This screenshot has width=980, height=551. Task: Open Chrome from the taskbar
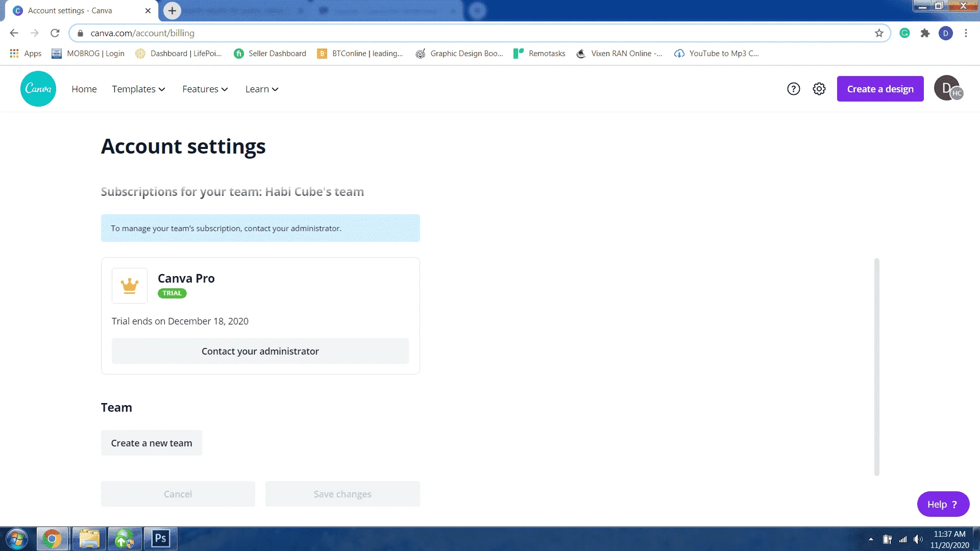(52, 539)
